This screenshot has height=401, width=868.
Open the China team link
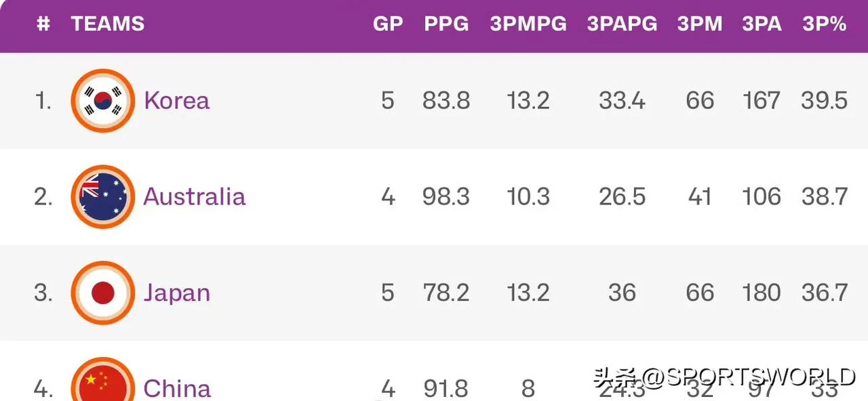pos(178,389)
